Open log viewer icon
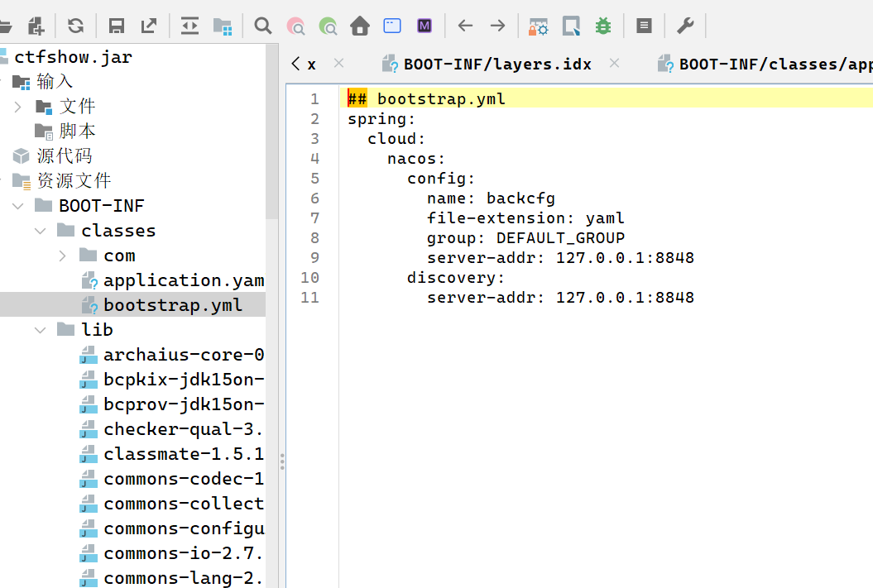The width and height of the screenshot is (873, 588). click(x=644, y=26)
